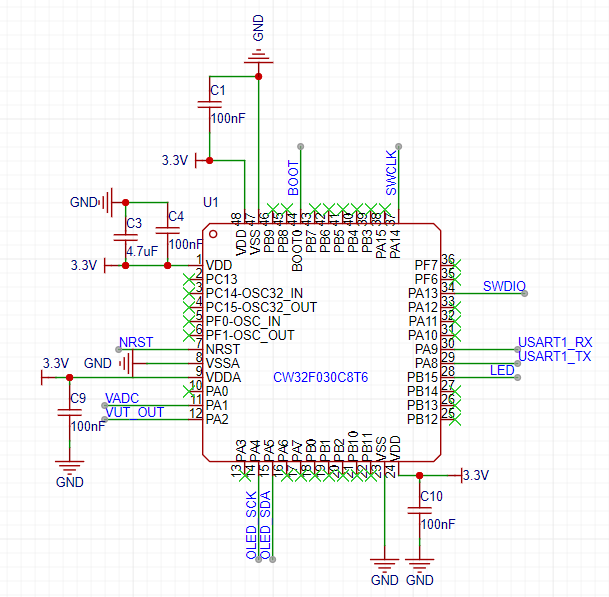Click the GND symbol below capacitor C10
This screenshot has height=597, width=609.
419,565
